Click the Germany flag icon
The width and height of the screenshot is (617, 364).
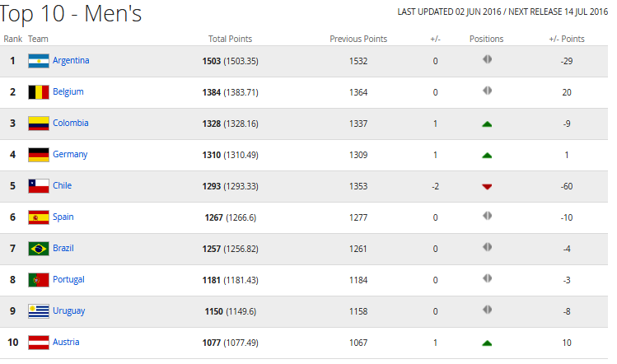point(39,155)
